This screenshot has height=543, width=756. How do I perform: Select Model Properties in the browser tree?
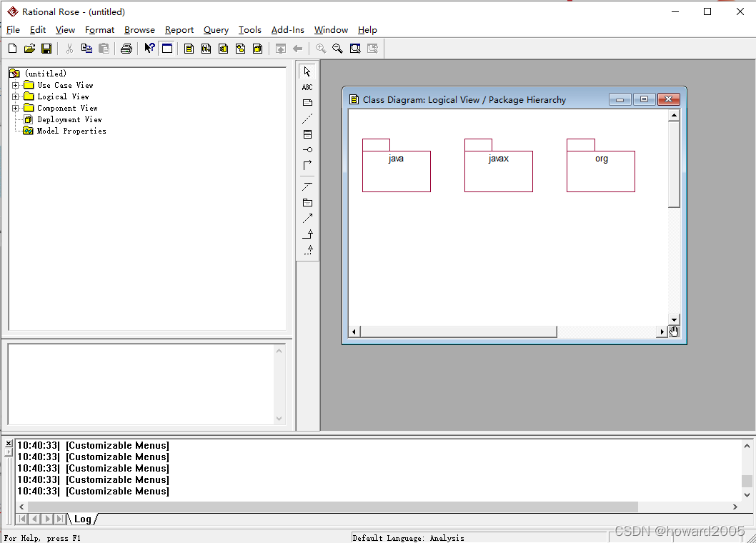pyautogui.click(x=71, y=131)
